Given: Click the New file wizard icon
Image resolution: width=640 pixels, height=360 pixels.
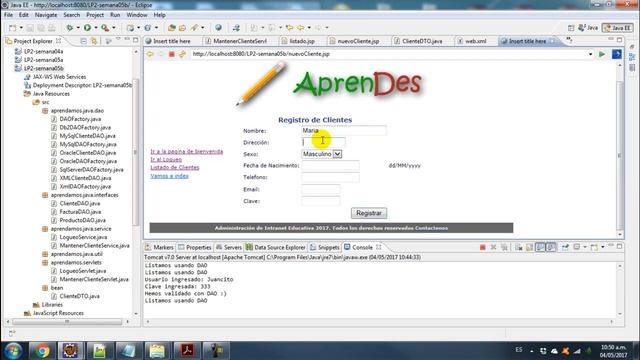Looking at the screenshot, I should (13, 28).
